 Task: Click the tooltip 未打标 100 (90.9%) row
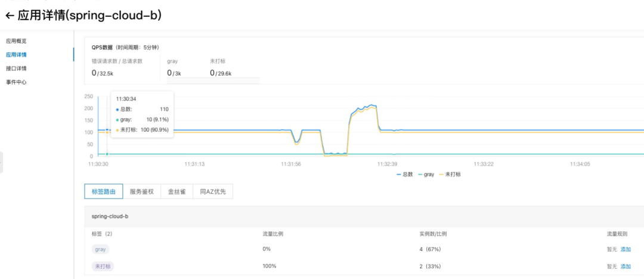click(142, 130)
